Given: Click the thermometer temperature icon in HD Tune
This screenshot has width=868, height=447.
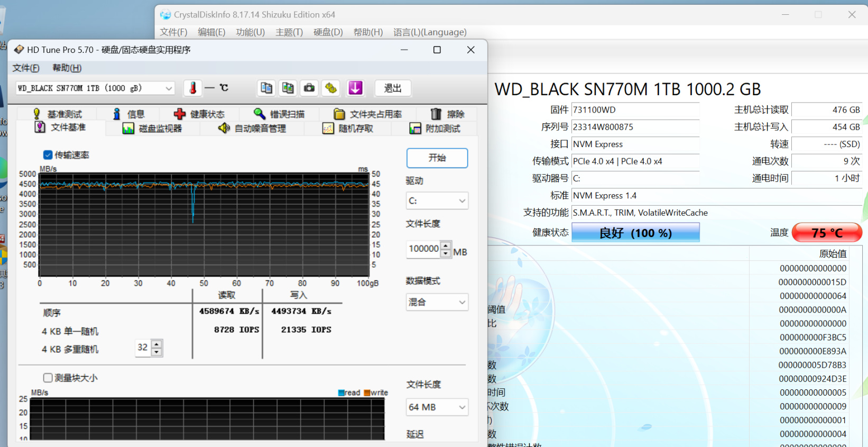Looking at the screenshot, I should [193, 88].
